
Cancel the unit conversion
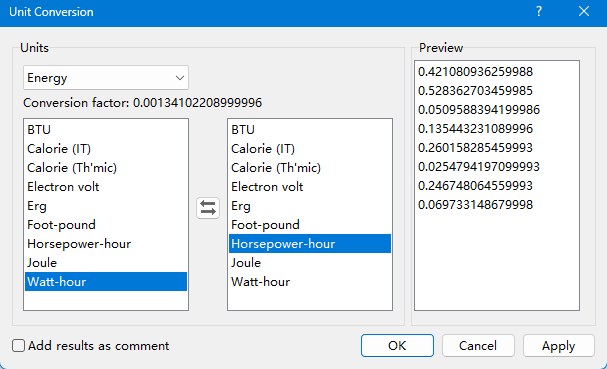coord(478,345)
